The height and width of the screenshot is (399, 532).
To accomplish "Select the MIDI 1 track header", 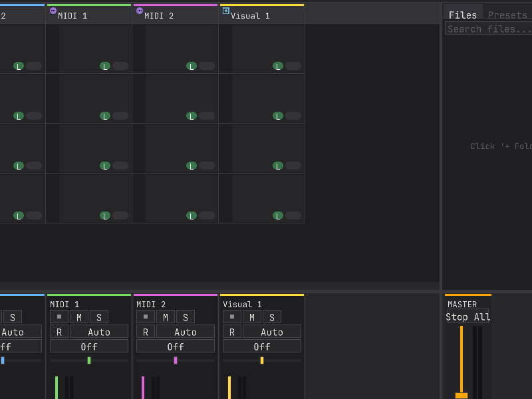I will click(x=89, y=15).
